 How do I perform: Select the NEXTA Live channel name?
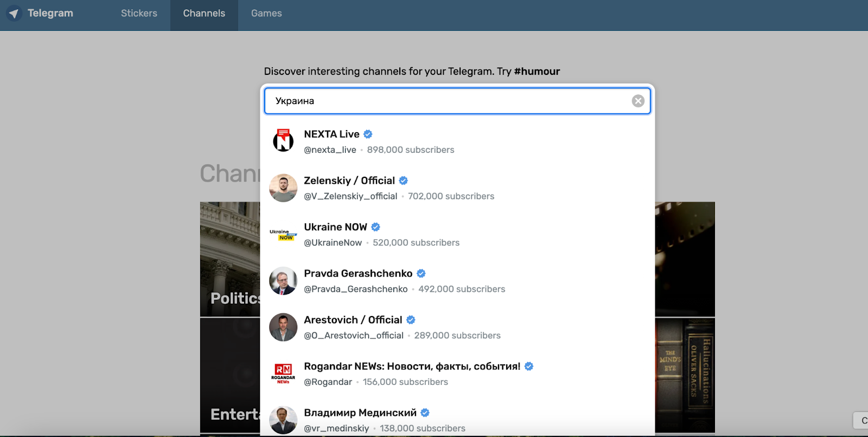[x=331, y=134]
